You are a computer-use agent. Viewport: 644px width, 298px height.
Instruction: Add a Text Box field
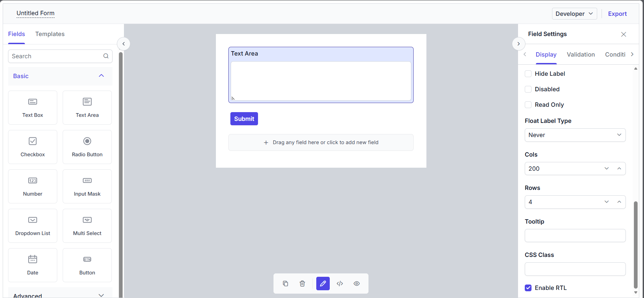coord(33,107)
